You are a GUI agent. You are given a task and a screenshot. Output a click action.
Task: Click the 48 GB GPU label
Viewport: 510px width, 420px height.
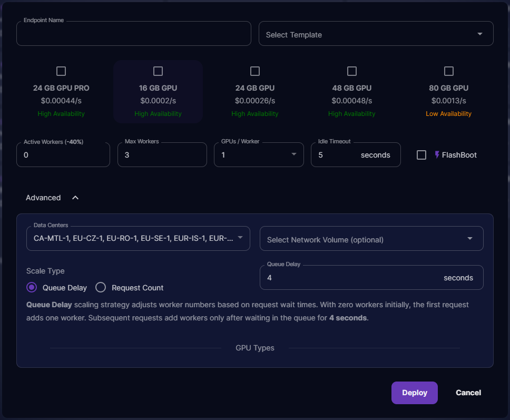pos(352,88)
